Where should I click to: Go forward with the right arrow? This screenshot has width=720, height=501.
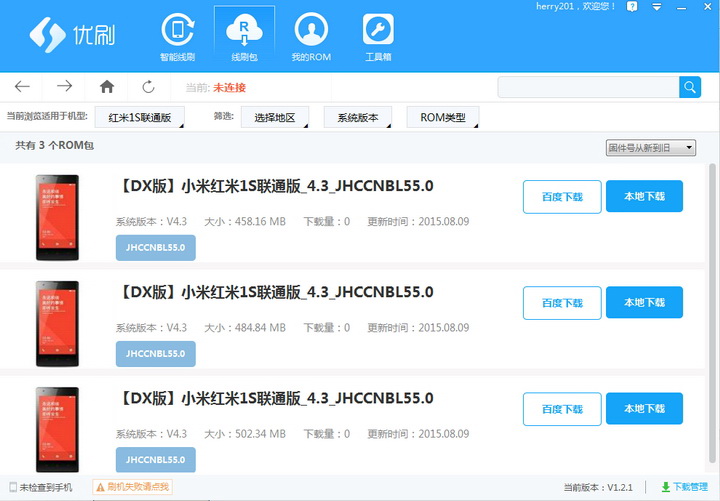(64, 86)
